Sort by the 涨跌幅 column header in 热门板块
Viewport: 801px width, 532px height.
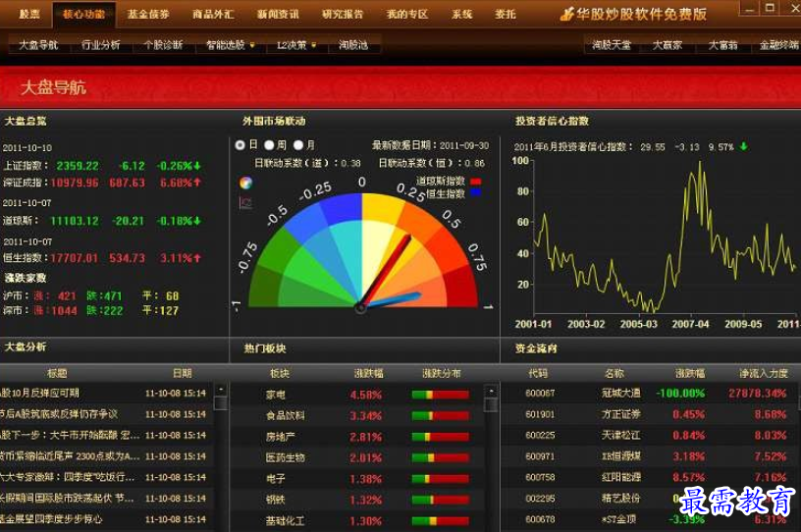click(x=368, y=373)
